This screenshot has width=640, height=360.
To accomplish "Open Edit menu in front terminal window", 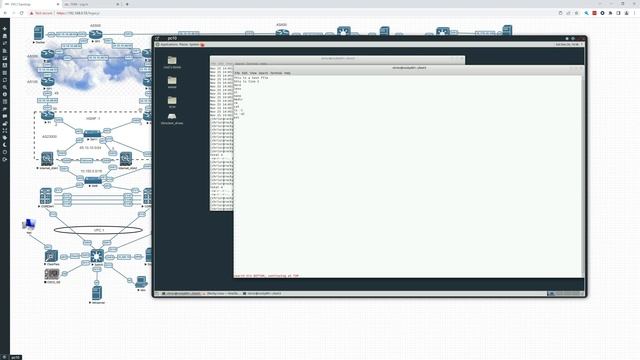I will [x=244, y=73].
